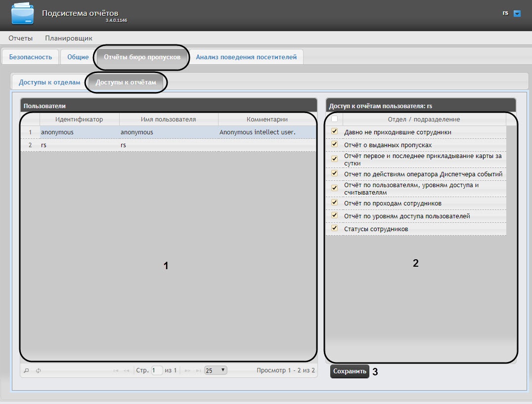Switch to the Безопасность tab
Image resolution: width=532 pixels, height=404 pixels.
coord(31,57)
